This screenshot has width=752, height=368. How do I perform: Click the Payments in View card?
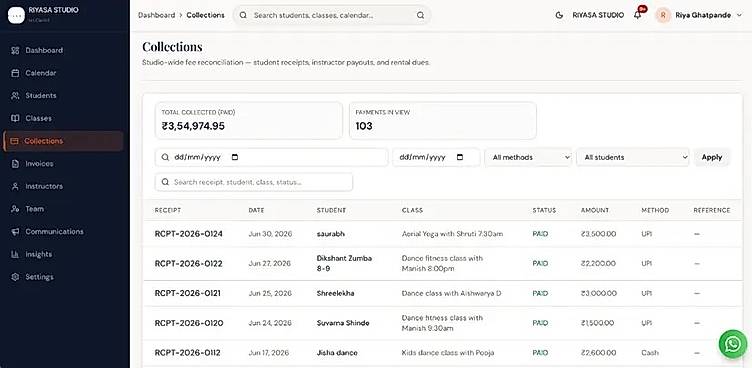click(x=443, y=121)
